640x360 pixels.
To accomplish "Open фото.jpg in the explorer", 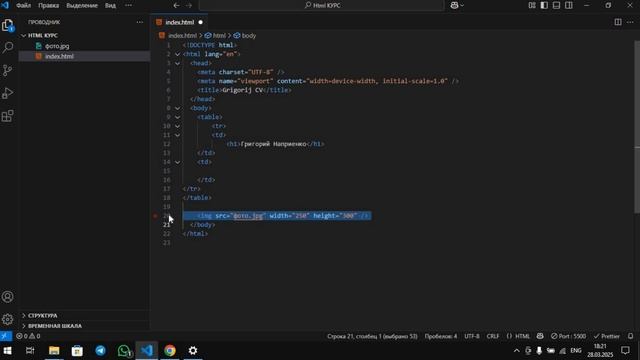I will click(57, 46).
